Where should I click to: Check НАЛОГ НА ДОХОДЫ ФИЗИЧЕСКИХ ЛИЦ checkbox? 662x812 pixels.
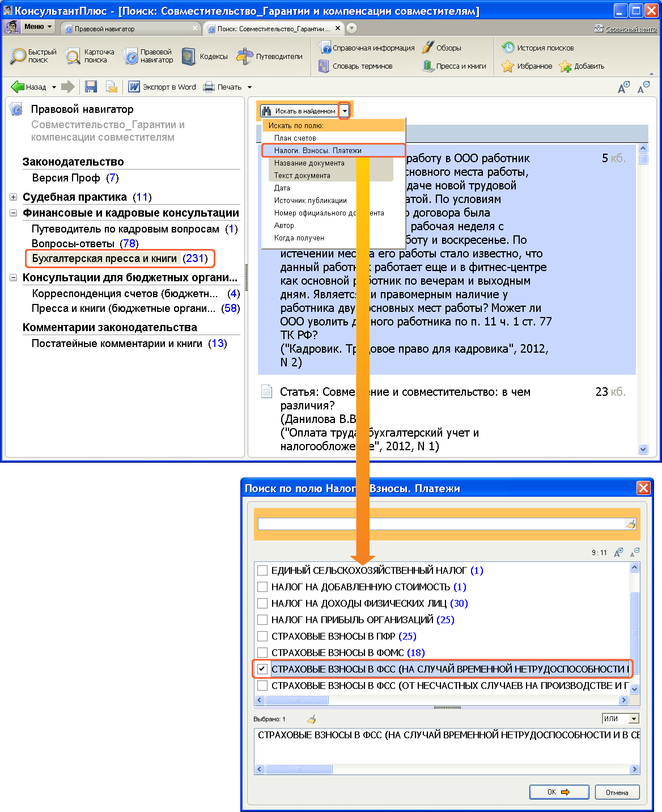262,603
